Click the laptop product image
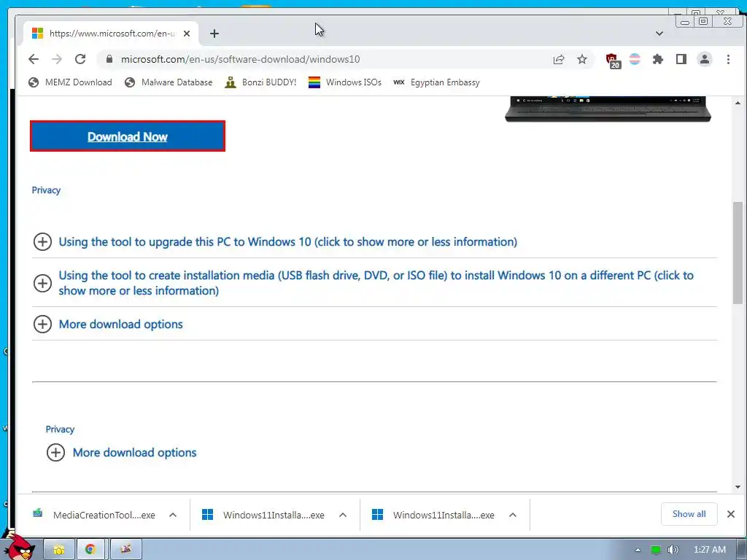The height and width of the screenshot is (560, 747). (608, 109)
